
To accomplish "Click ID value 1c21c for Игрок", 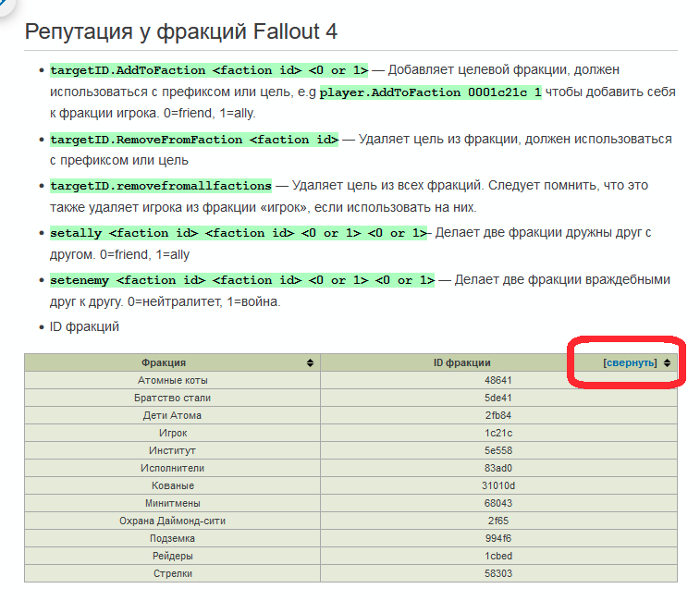I will coord(498,433).
